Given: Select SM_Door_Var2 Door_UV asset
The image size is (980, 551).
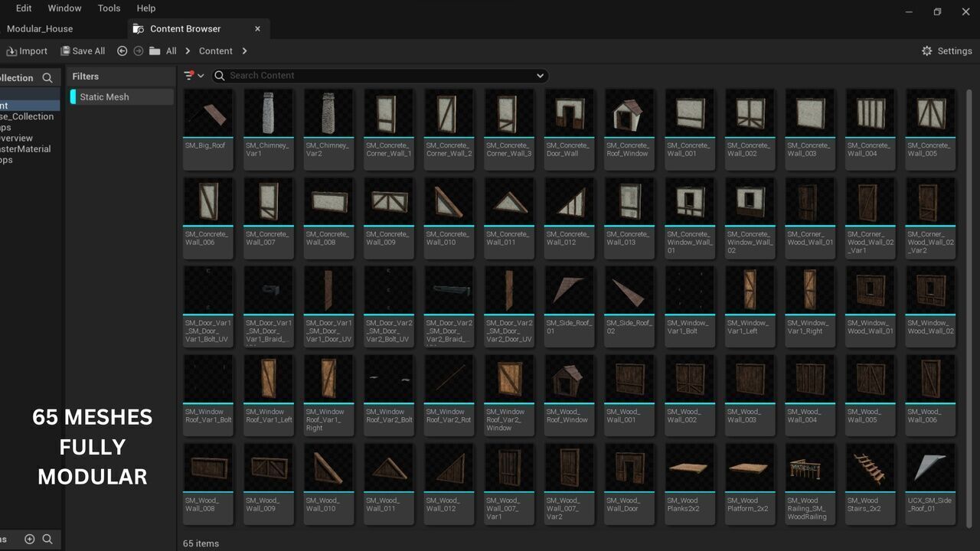Looking at the screenshot, I should 509,307.
